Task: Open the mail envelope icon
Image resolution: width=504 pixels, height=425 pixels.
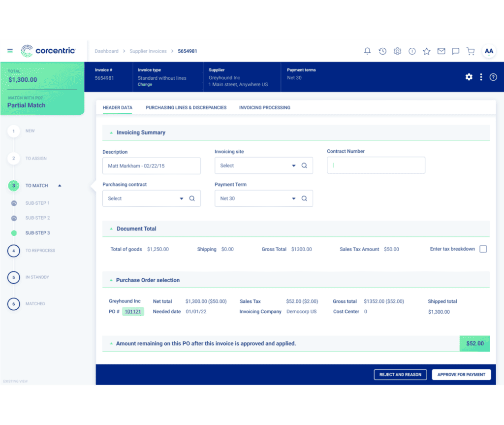Action: (441, 51)
